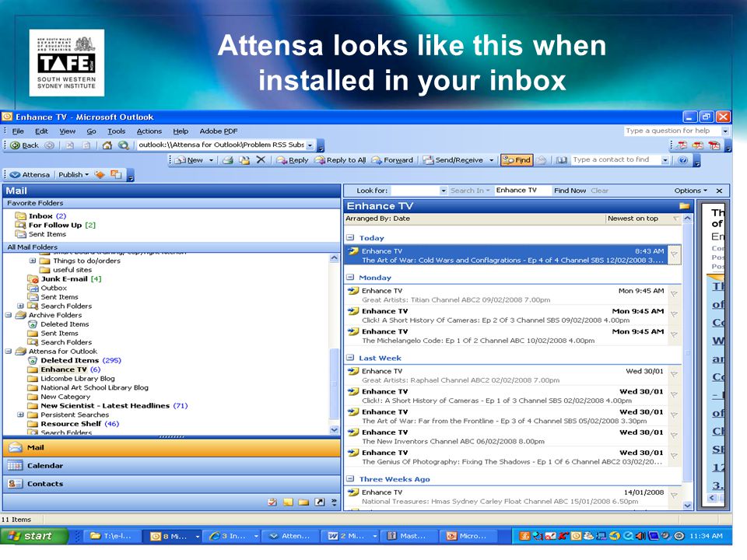Open the Actions menu
Image resolution: width=747 pixels, height=560 pixels.
(x=149, y=131)
